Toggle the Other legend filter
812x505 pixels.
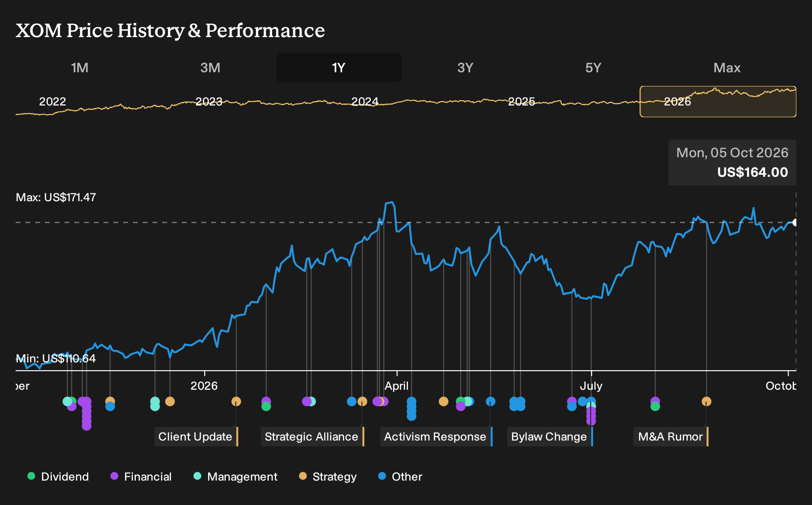400,477
